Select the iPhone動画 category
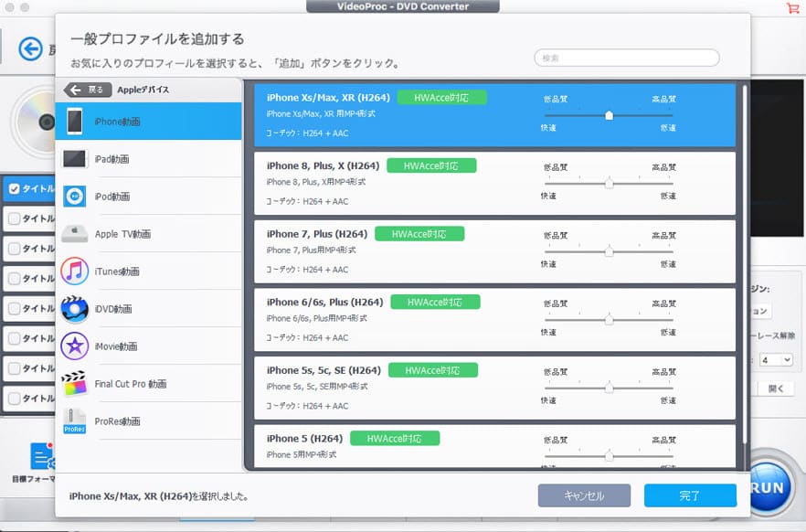The image size is (806, 532). [149, 122]
